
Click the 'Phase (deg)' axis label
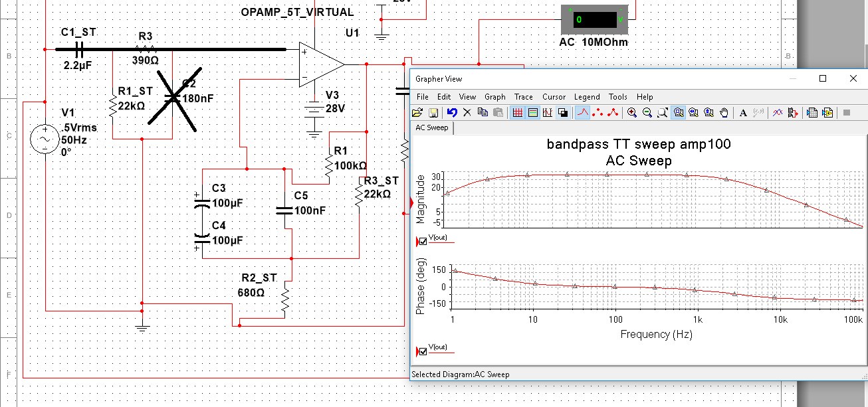click(x=420, y=286)
